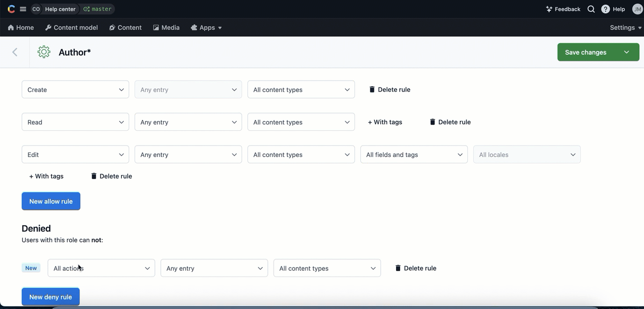Open the Any entry dropdown in Edit rule
This screenshot has height=309, width=644.
[x=188, y=155]
